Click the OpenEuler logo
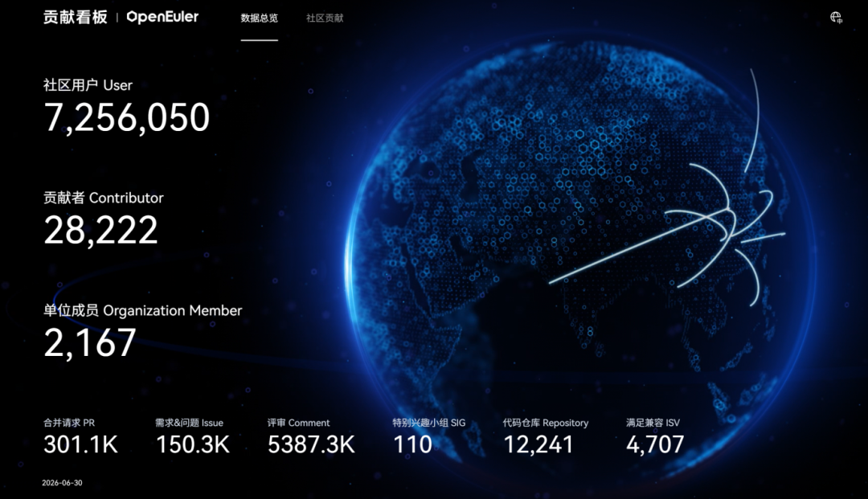The width and height of the screenshot is (868, 499). point(162,17)
